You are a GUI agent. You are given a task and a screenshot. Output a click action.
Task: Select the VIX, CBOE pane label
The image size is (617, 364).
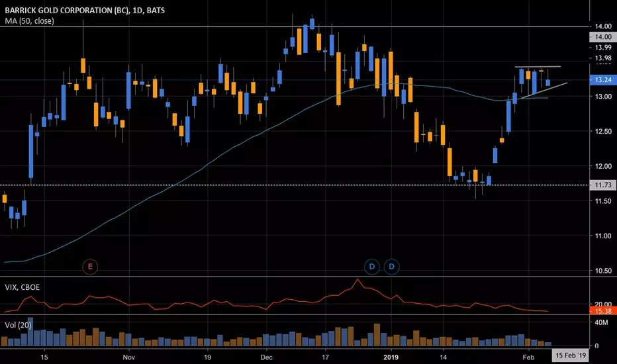point(22,287)
